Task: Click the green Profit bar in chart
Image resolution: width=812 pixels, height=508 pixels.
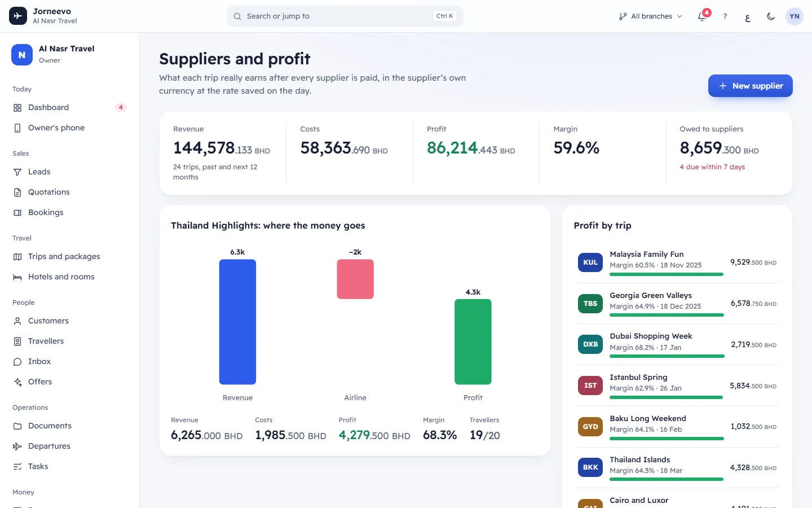Action: click(473, 341)
